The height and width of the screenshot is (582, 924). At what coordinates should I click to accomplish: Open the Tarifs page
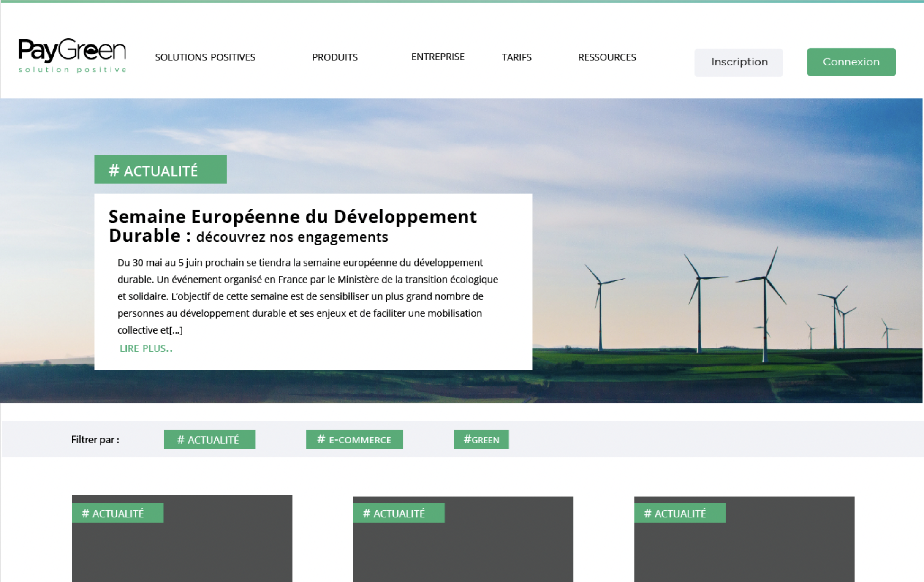pyautogui.click(x=516, y=57)
